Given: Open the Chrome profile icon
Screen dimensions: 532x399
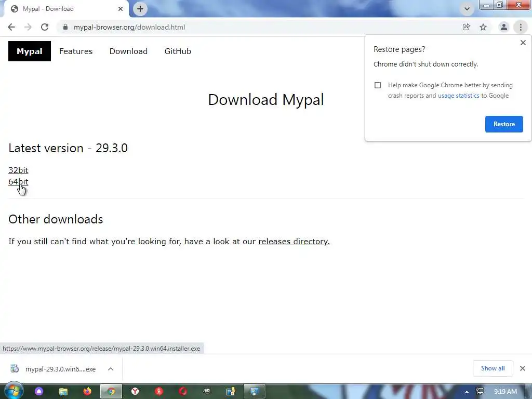Looking at the screenshot, I should click(504, 27).
